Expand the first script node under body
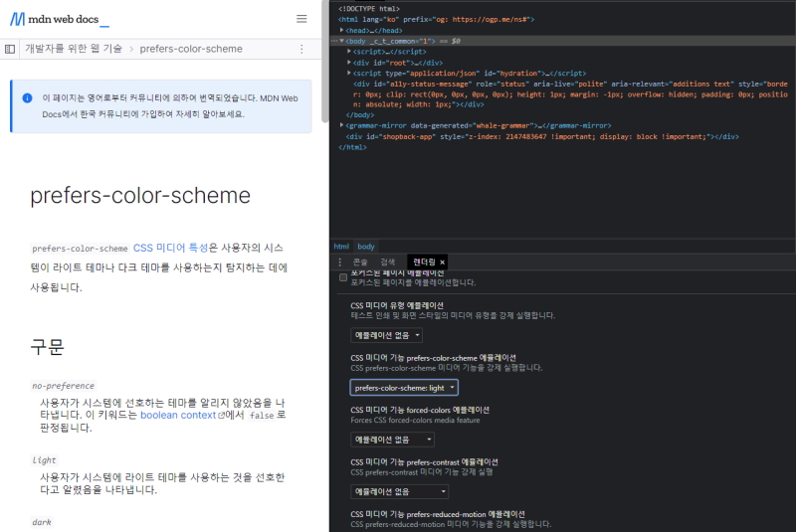Screen dimensions: 796x532 (x=349, y=52)
